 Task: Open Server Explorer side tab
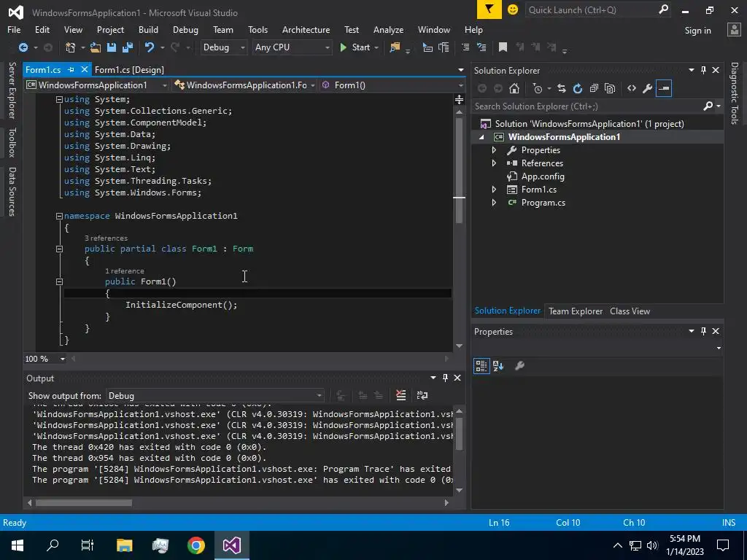tap(12, 90)
